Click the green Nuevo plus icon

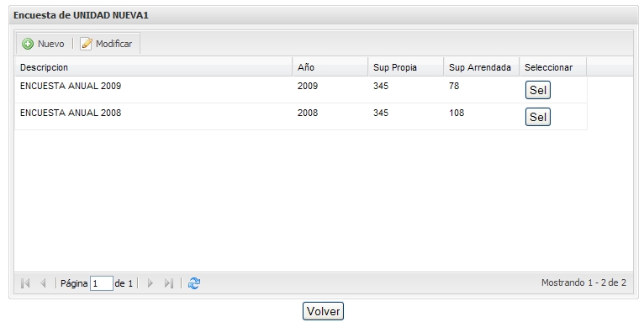click(x=28, y=44)
